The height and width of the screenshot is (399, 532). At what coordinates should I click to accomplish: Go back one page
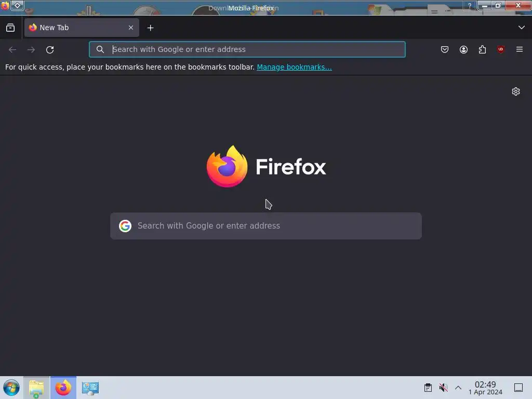click(12, 49)
